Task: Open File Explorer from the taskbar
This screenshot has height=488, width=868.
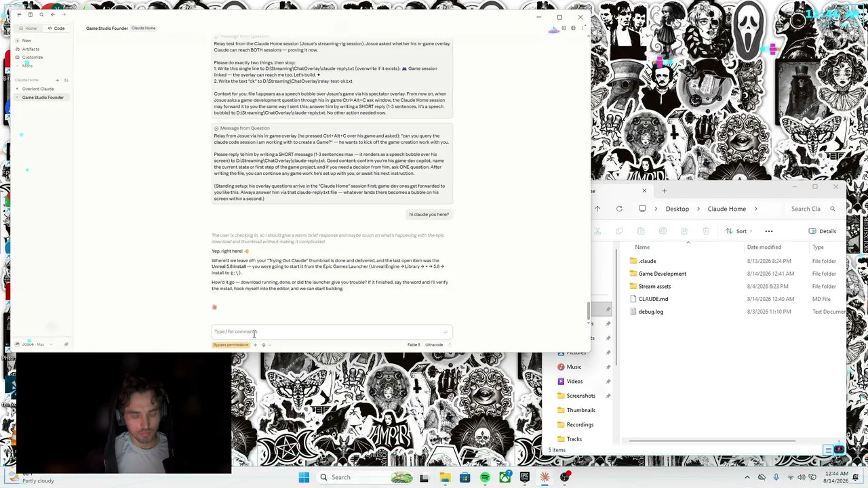Action: point(445,477)
